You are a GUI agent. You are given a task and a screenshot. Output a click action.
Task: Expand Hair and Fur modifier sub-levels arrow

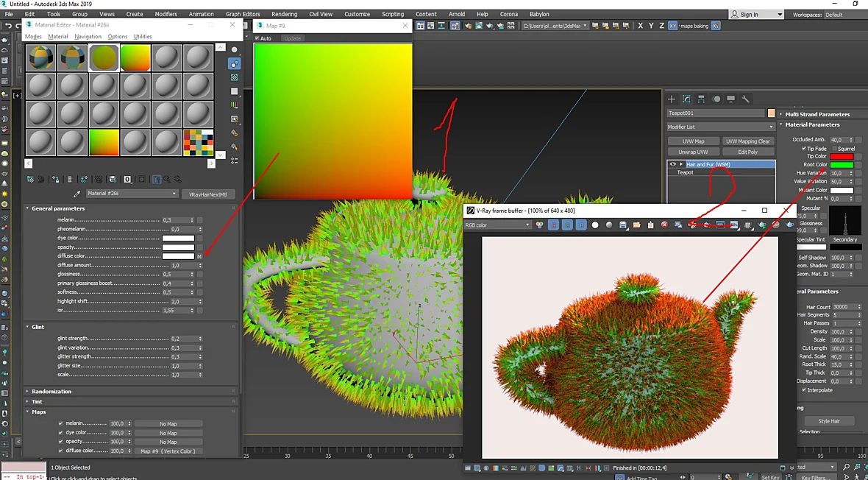tap(681, 164)
